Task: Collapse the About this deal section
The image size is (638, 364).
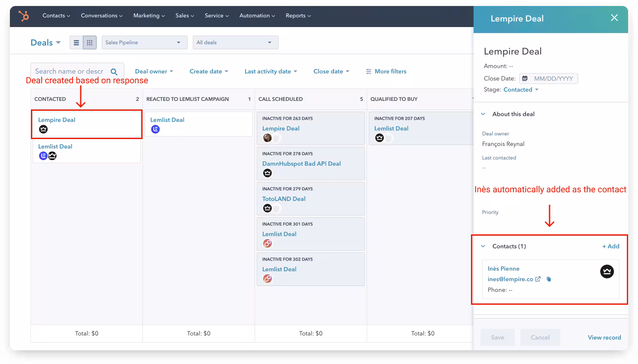Action: click(x=483, y=114)
